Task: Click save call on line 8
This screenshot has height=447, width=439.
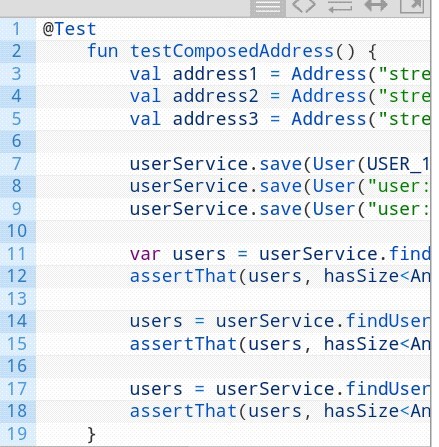Action: [x=281, y=186]
